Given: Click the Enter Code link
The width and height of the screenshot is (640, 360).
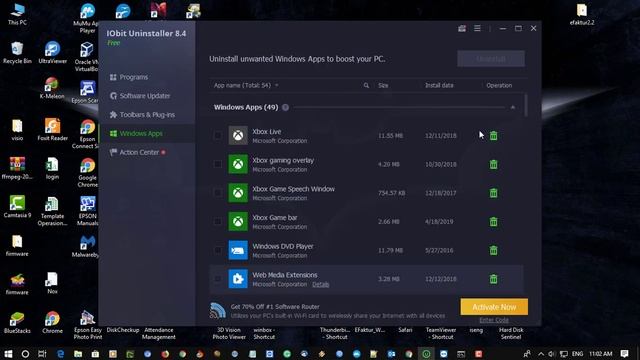Looking at the screenshot, I should [494, 320].
